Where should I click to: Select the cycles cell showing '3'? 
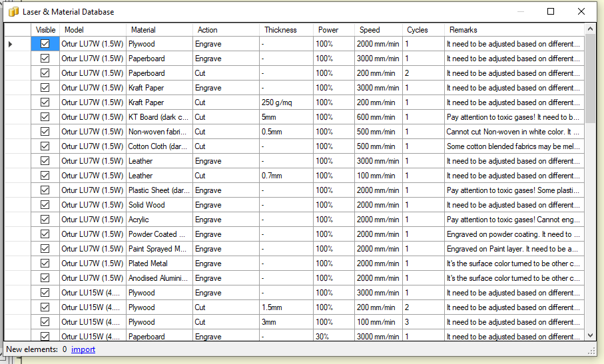pos(424,321)
